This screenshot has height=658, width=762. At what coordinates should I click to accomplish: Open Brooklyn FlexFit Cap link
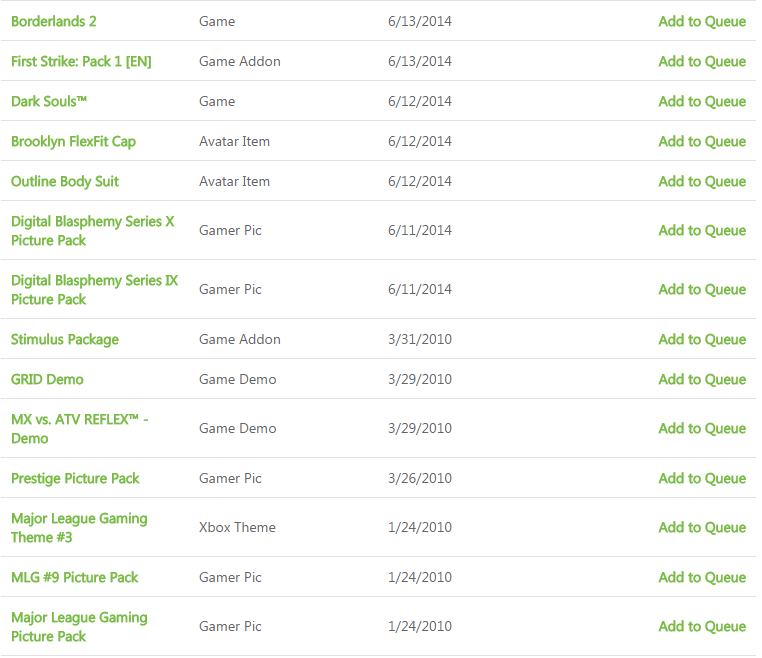click(x=73, y=141)
